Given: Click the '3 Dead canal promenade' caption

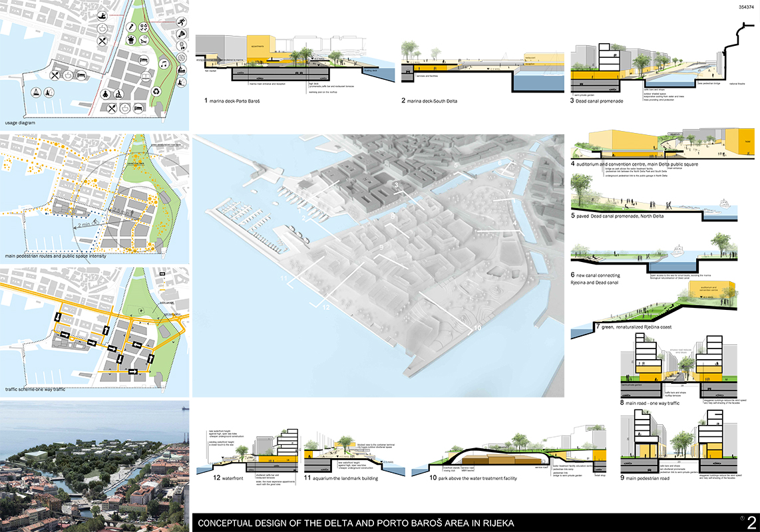Looking at the screenshot, I should (x=597, y=101).
